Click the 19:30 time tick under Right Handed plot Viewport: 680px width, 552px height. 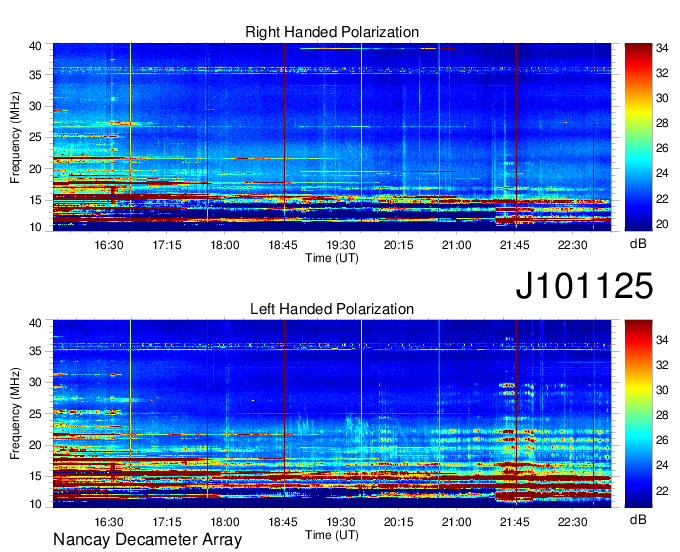341,245
